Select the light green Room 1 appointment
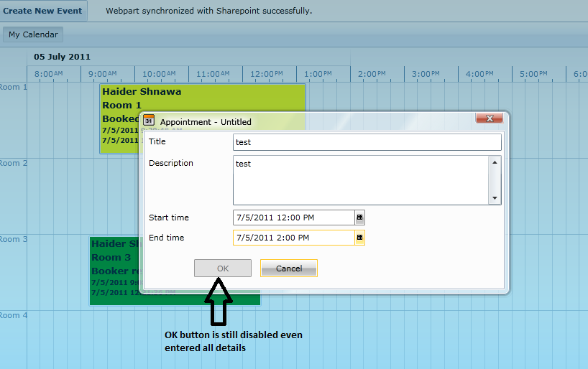This screenshot has height=369, width=588. pyautogui.click(x=203, y=98)
